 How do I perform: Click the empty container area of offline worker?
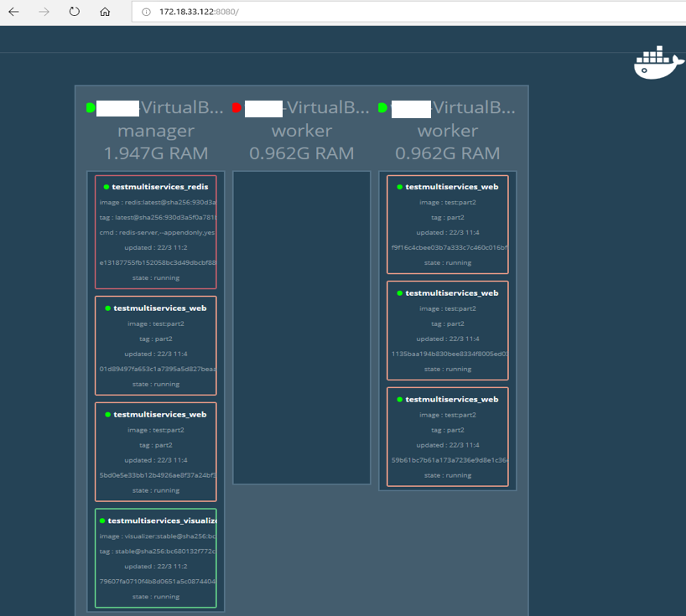pos(301,327)
